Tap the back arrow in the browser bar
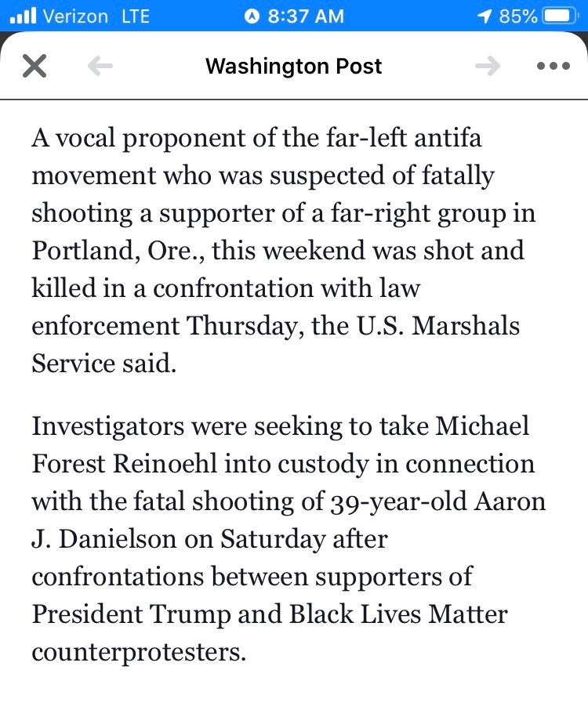 [x=100, y=67]
